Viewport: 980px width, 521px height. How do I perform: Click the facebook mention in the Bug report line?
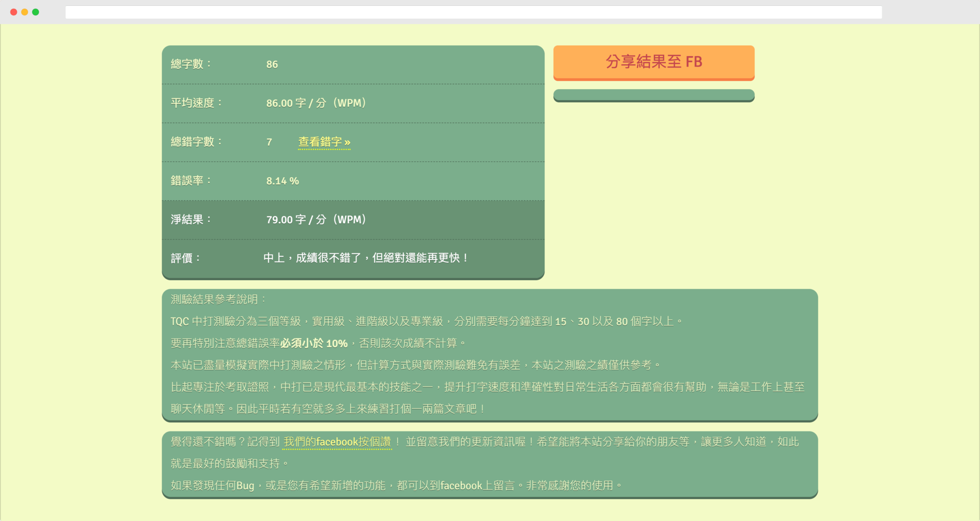coord(459,485)
